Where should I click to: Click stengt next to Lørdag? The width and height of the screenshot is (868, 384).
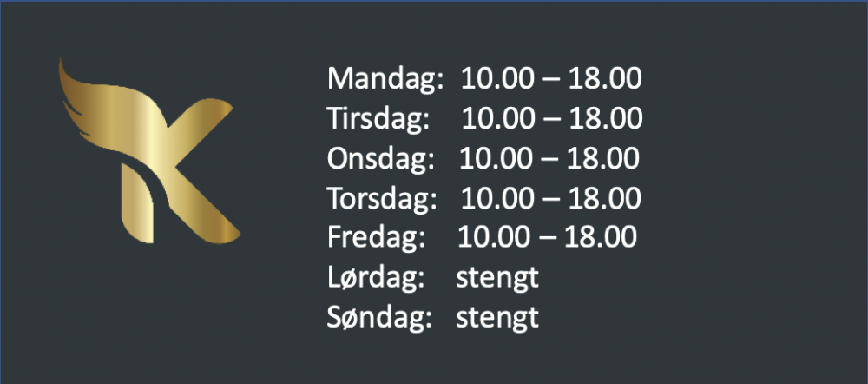497,279
